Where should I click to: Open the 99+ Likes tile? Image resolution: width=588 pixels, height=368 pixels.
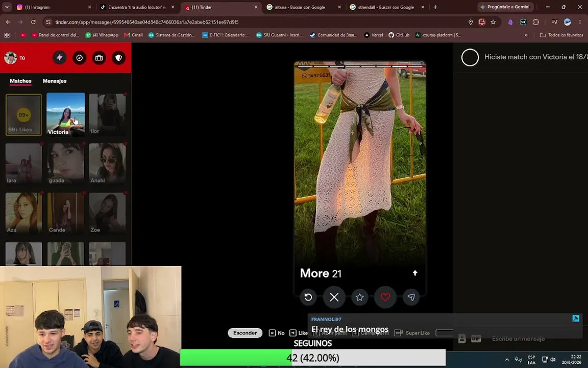23,114
